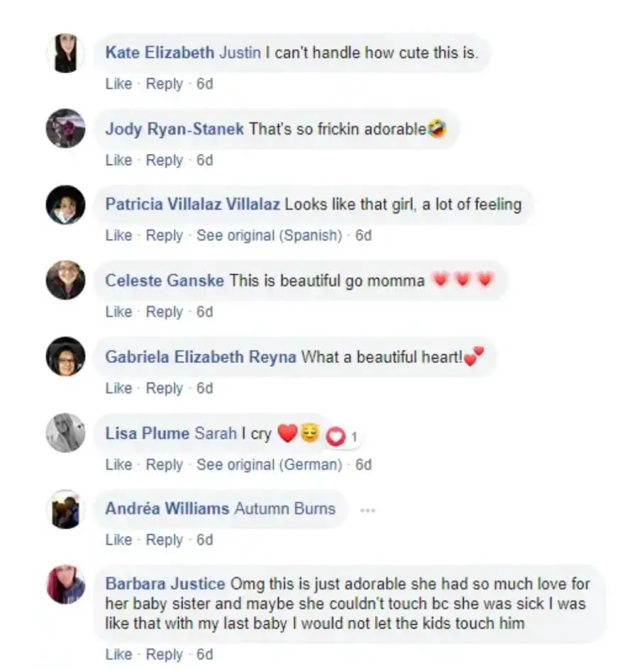Like Celeste Ganske's comment
This screenshot has height=670, width=644.
point(119,312)
